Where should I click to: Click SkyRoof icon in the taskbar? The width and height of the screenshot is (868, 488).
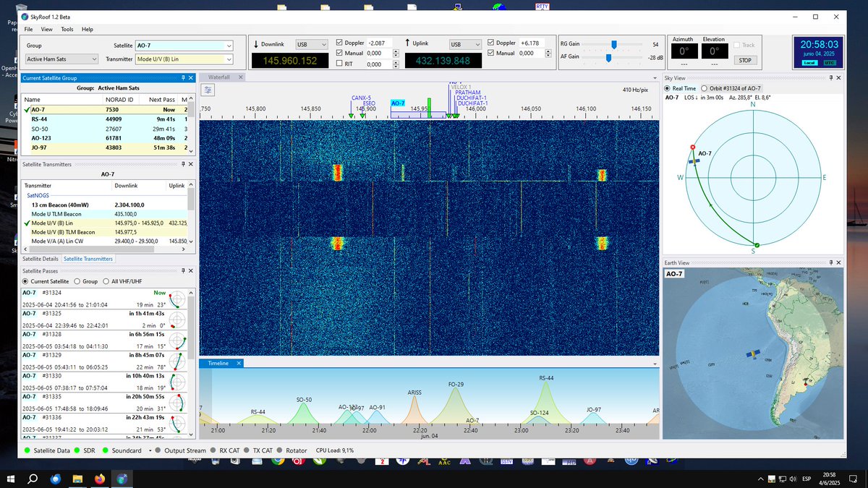(x=122, y=479)
